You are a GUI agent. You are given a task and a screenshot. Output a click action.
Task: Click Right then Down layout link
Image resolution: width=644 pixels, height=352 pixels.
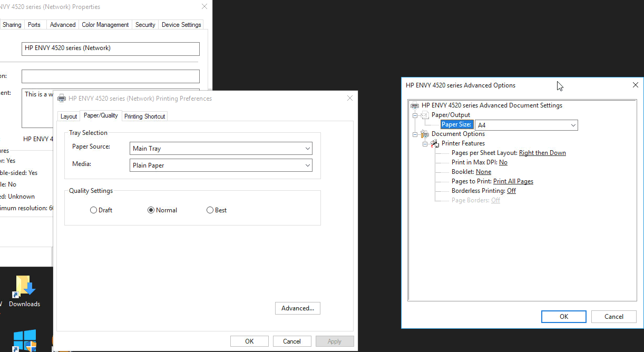pyautogui.click(x=542, y=153)
